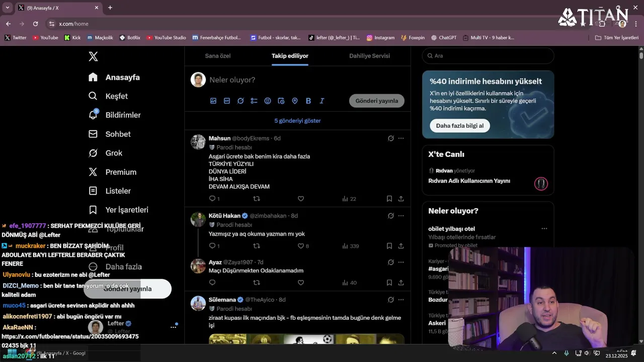Open Keşfet in sidebar
644x362 pixels.
click(108, 96)
